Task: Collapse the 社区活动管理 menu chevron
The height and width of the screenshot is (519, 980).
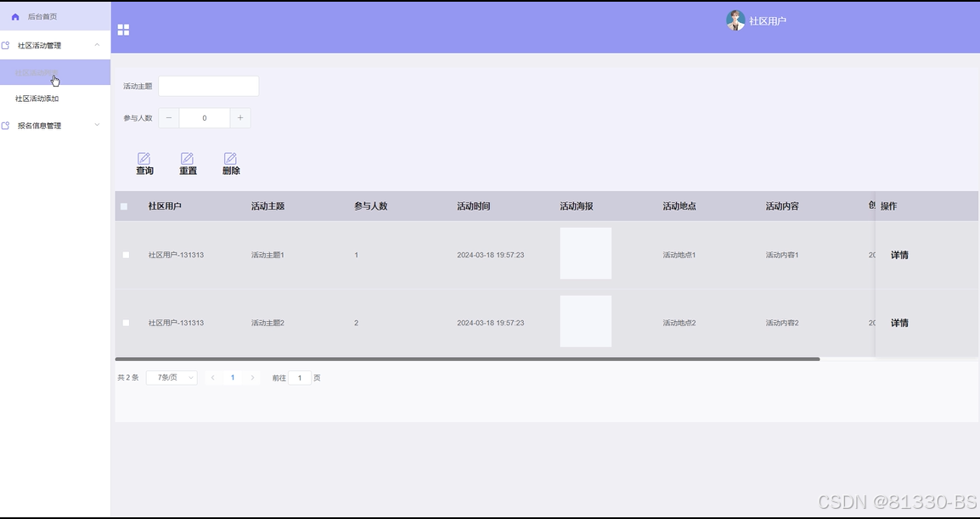Action: [x=97, y=45]
